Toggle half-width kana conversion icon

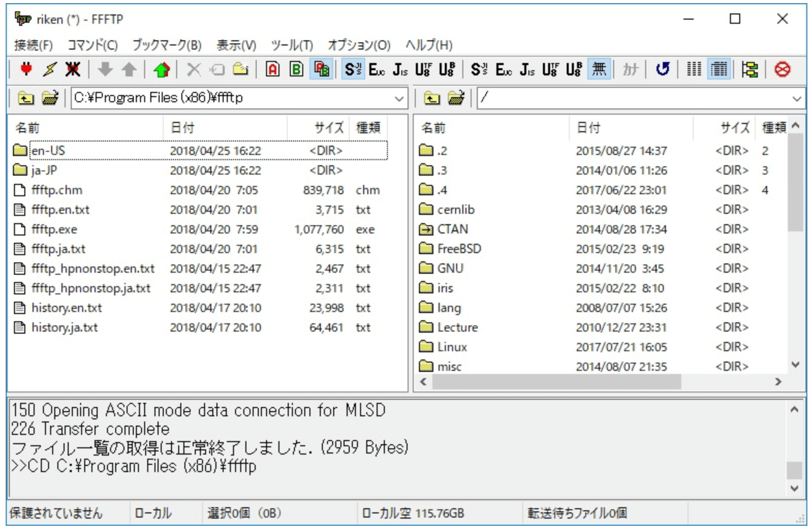(x=630, y=69)
